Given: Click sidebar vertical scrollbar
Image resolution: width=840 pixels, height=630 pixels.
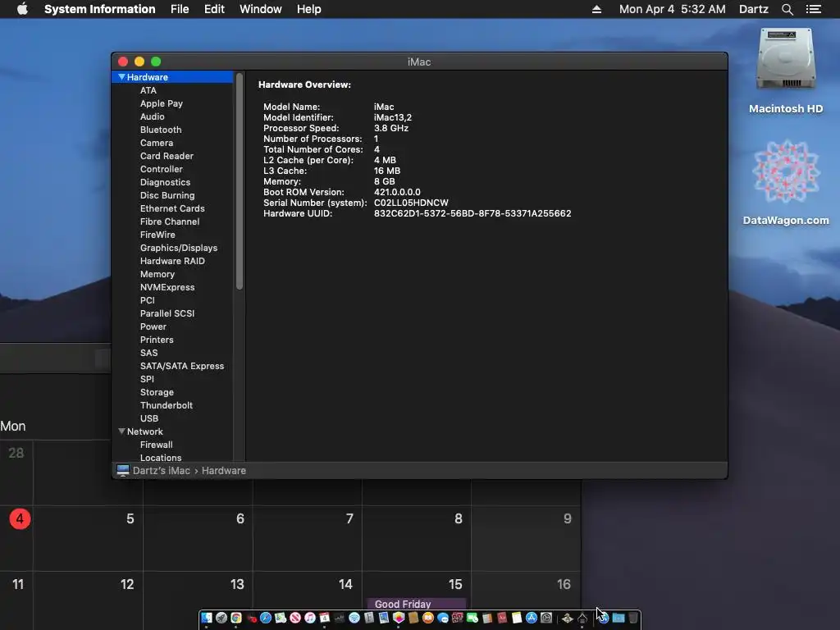Looking at the screenshot, I should pos(240,182).
